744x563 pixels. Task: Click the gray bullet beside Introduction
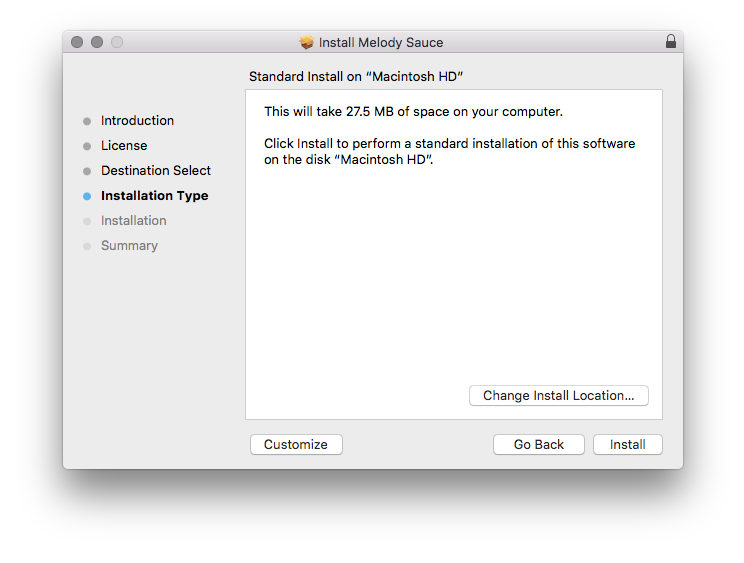87,121
